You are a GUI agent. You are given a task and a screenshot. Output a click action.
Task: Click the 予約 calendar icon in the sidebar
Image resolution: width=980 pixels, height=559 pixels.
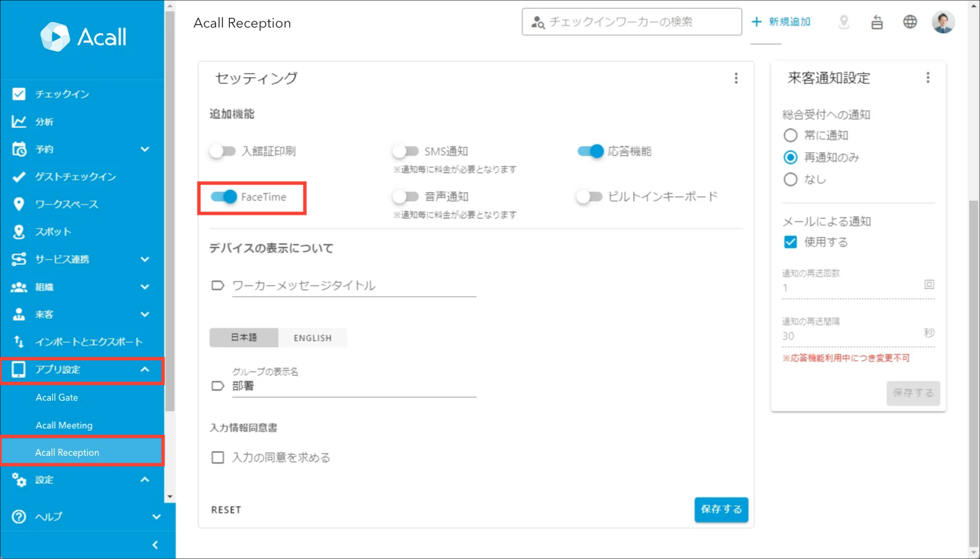click(19, 149)
